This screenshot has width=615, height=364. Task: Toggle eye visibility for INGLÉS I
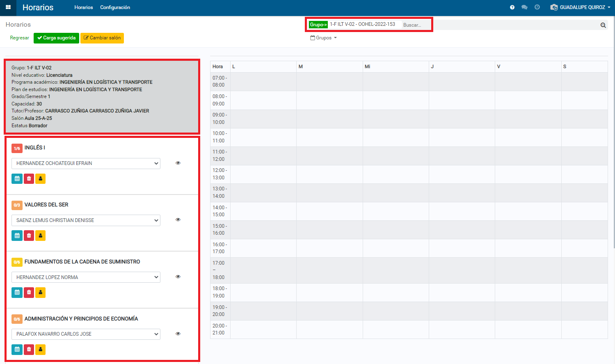178,163
